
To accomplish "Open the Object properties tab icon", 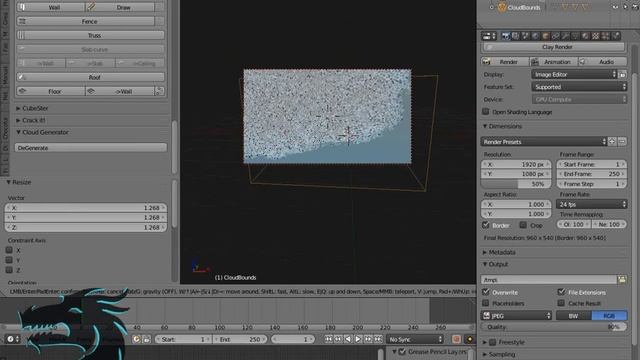I will [x=546, y=36].
